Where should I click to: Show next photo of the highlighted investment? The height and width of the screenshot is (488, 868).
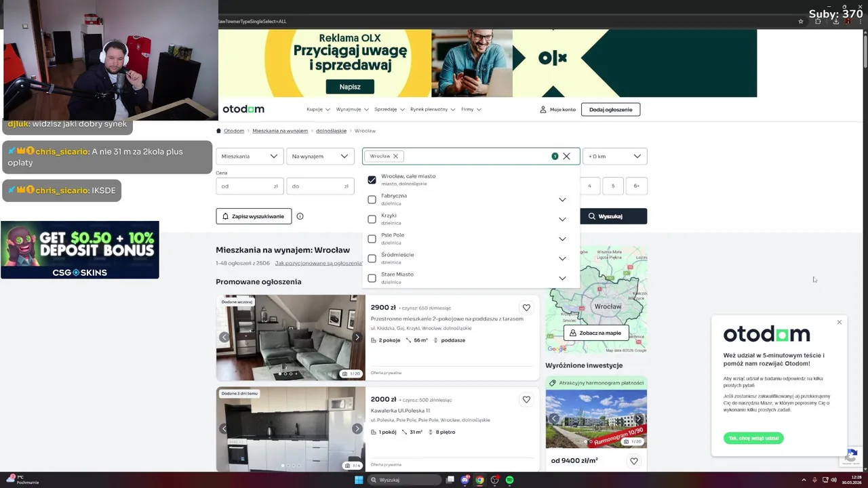(x=638, y=419)
